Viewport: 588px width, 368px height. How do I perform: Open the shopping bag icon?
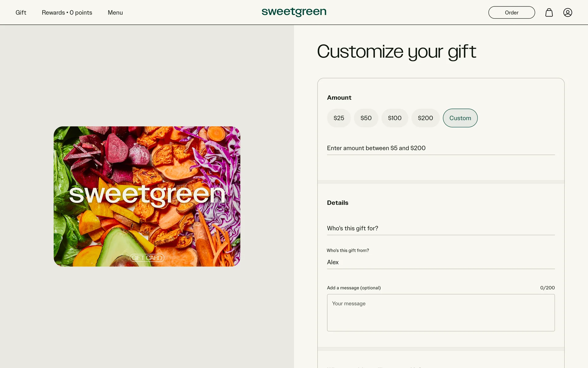[x=549, y=13]
